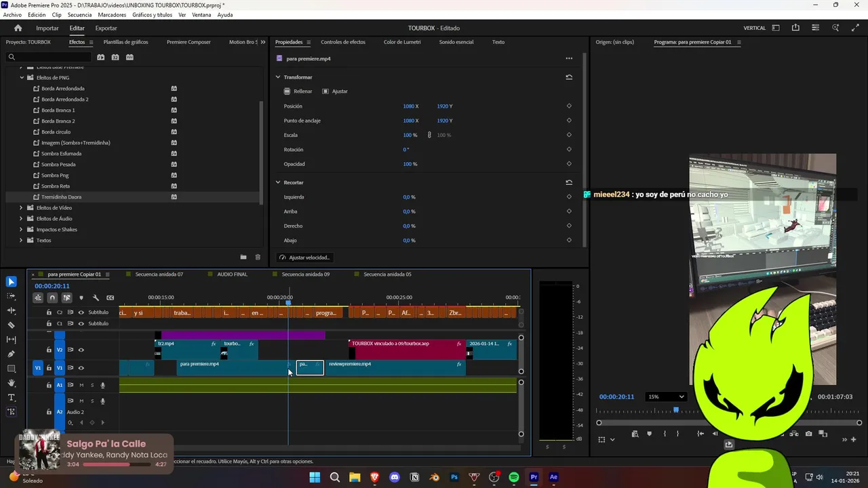The width and height of the screenshot is (868, 488).
Task: Click Ajustar velocidad button
Action: 304,258
